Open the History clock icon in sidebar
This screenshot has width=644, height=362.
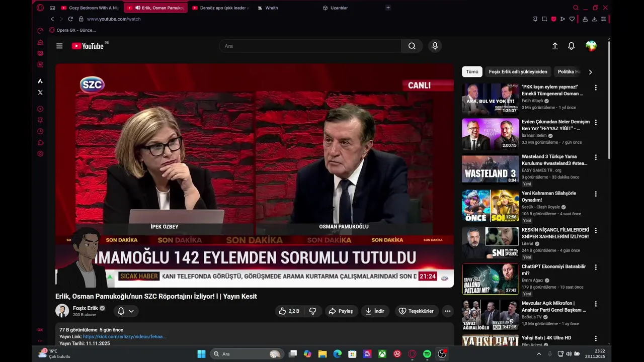40,131
